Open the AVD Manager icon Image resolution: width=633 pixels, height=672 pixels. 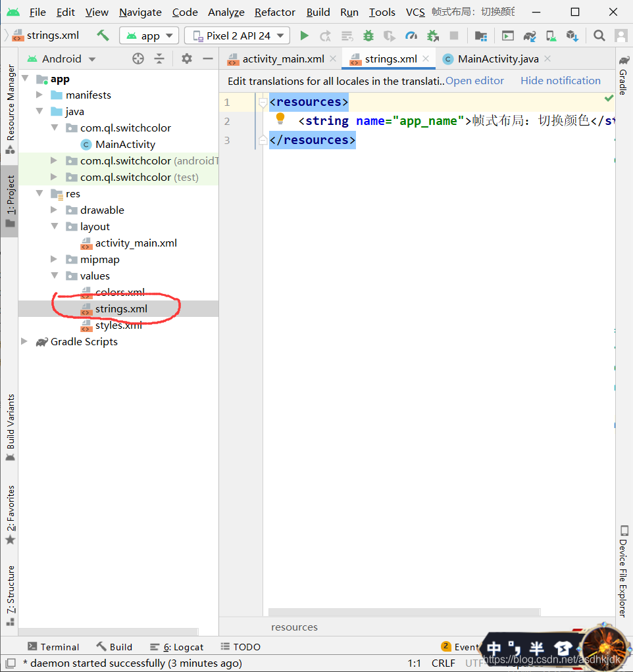(x=551, y=36)
